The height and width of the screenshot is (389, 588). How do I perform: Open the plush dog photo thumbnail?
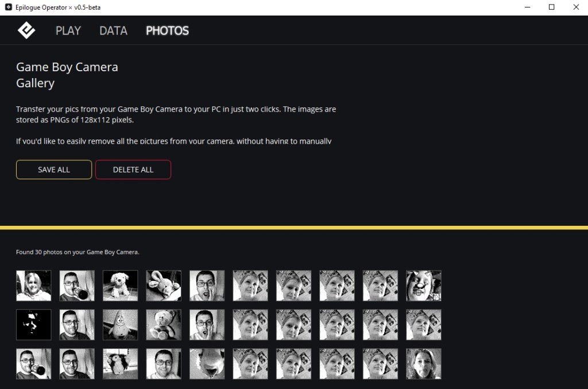pyautogui.click(x=121, y=286)
